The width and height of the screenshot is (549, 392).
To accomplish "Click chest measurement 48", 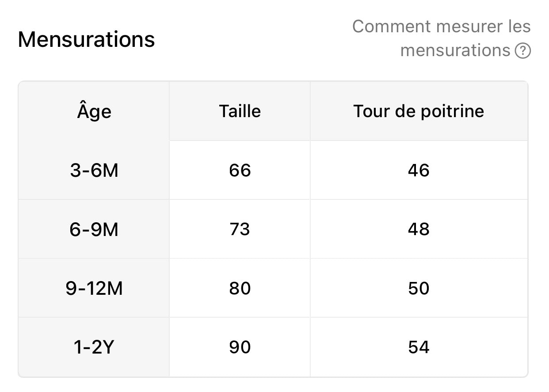I will (419, 229).
